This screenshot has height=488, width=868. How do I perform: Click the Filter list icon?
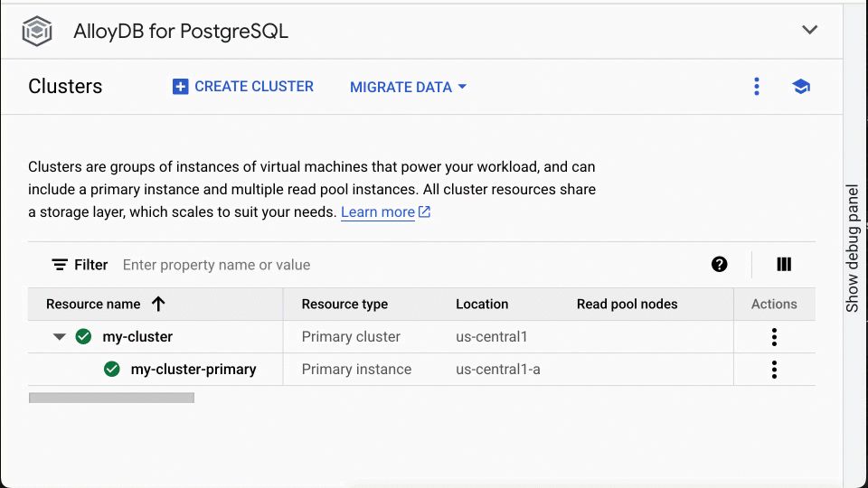pos(60,265)
